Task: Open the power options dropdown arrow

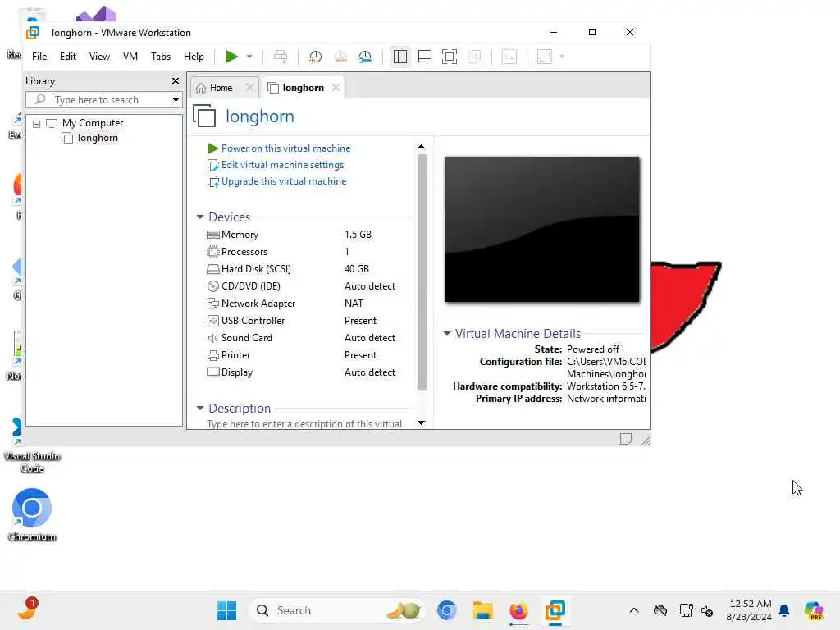Action: 249,57
